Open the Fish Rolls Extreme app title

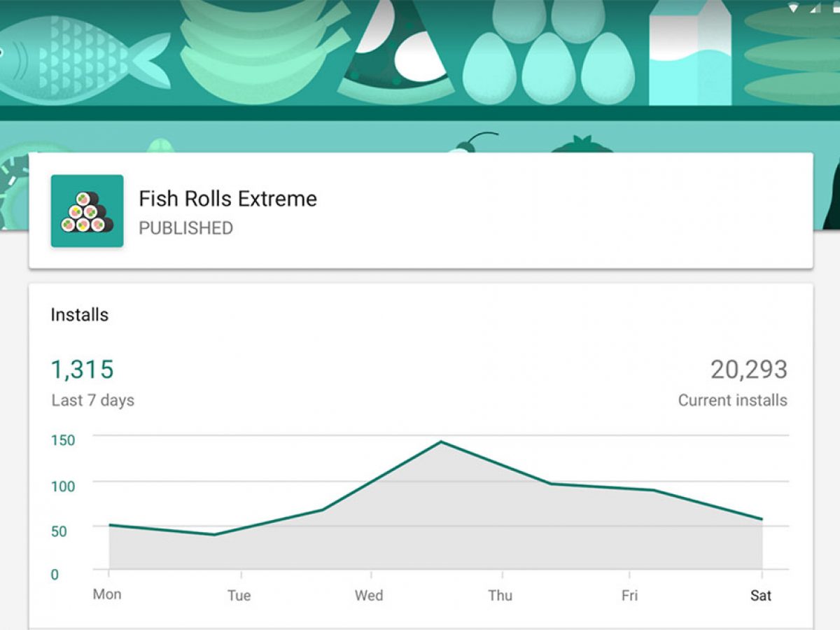pos(227,199)
